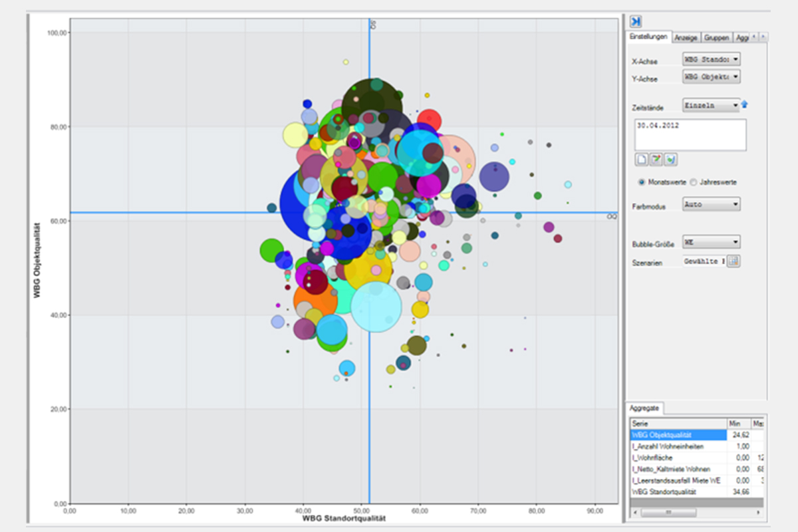Click the edit date icon under date list
Image resolution: width=798 pixels, height=532 pixels.
(x=656, y=159)
